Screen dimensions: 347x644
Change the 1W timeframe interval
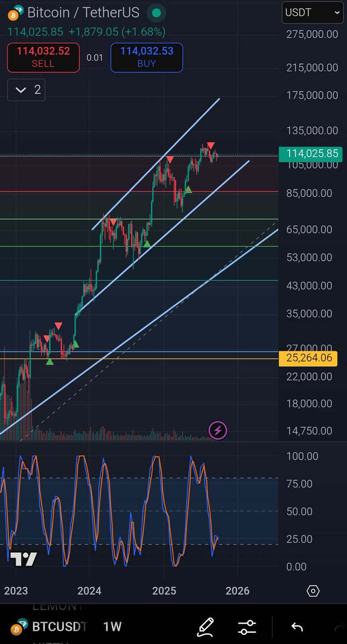pos(112,626)
